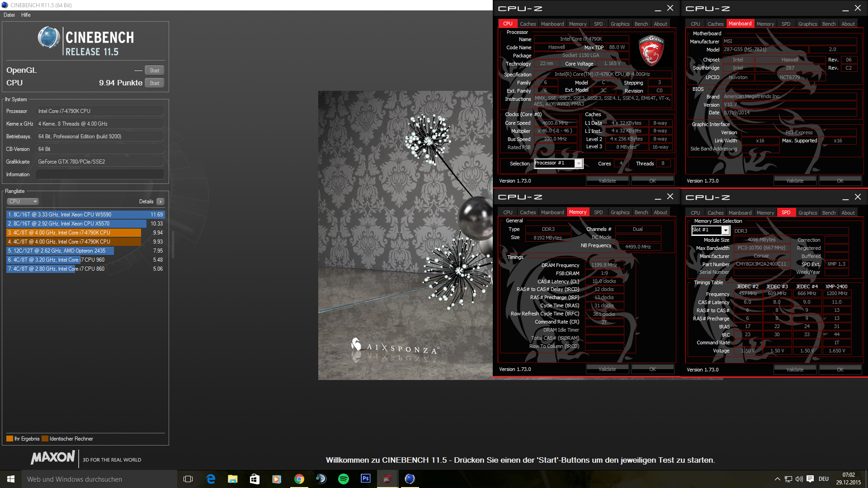Select ranking entry scoring 9.94
Screen dimensions: 868x488
point(85,233)
